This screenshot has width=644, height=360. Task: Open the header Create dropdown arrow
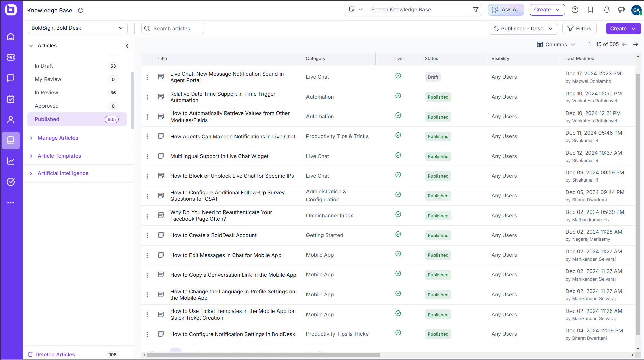click(558, 10)
